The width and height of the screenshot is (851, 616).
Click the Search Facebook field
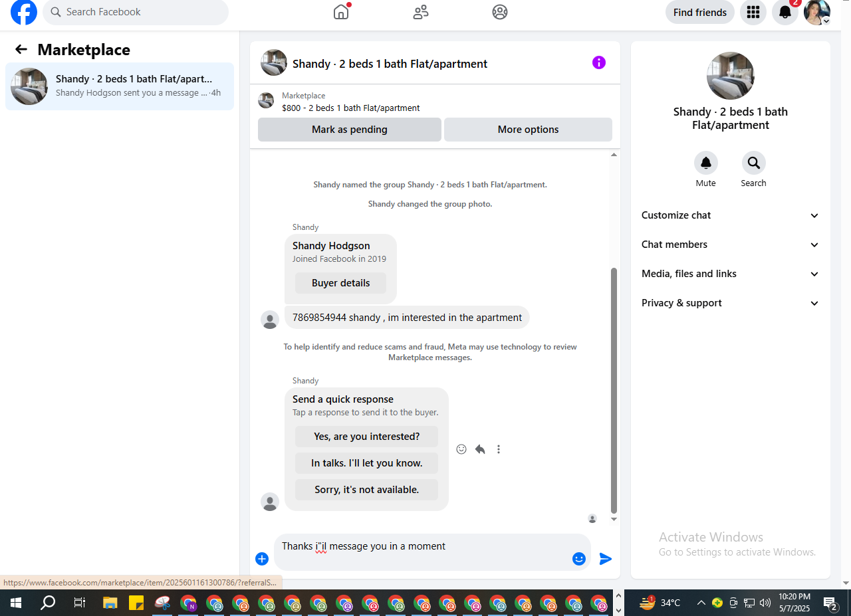pos(136,12)
